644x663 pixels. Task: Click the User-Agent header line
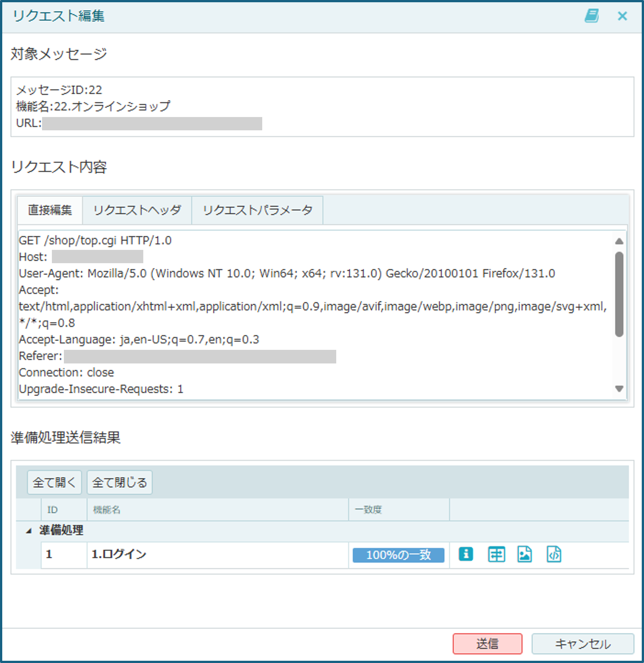(287, 273)
